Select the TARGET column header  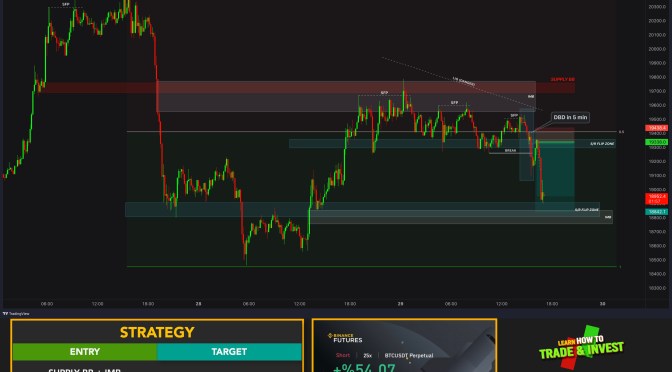229,352
